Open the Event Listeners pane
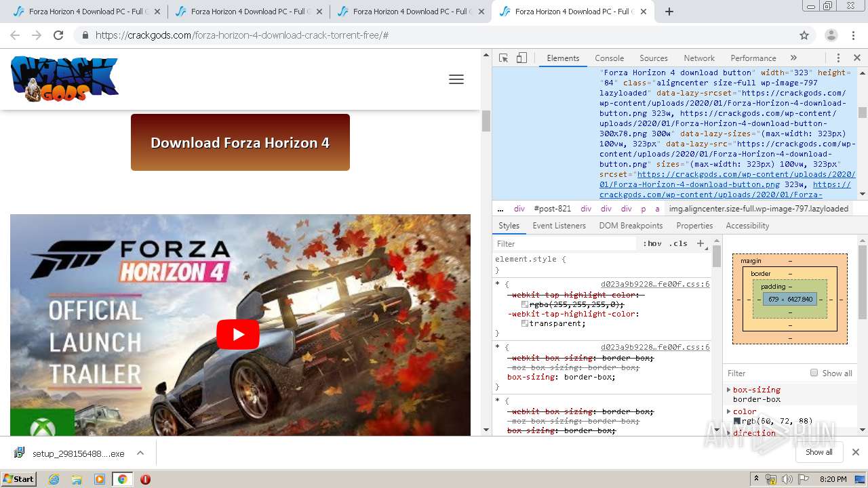868x488 pixels. click(x=559, y=226)
